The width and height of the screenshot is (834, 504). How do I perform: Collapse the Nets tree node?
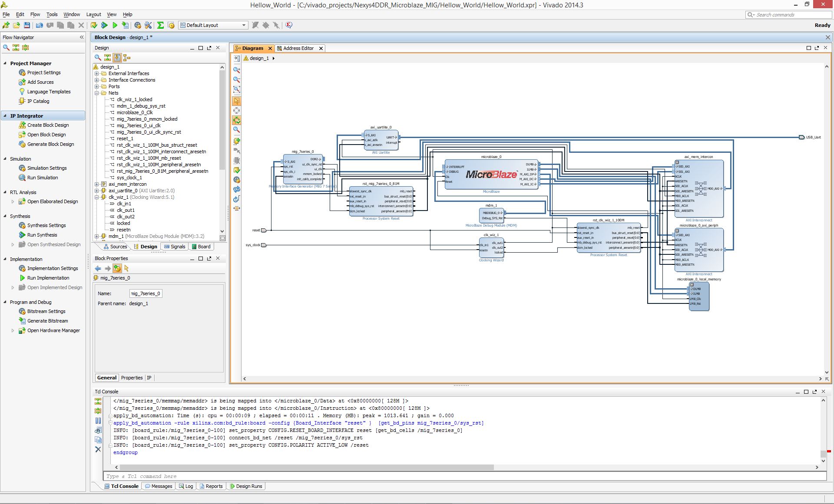point(97,93)
